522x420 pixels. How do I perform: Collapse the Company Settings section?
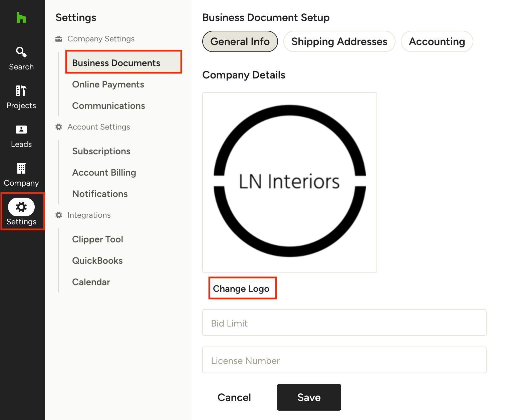(x=101, y=38)
